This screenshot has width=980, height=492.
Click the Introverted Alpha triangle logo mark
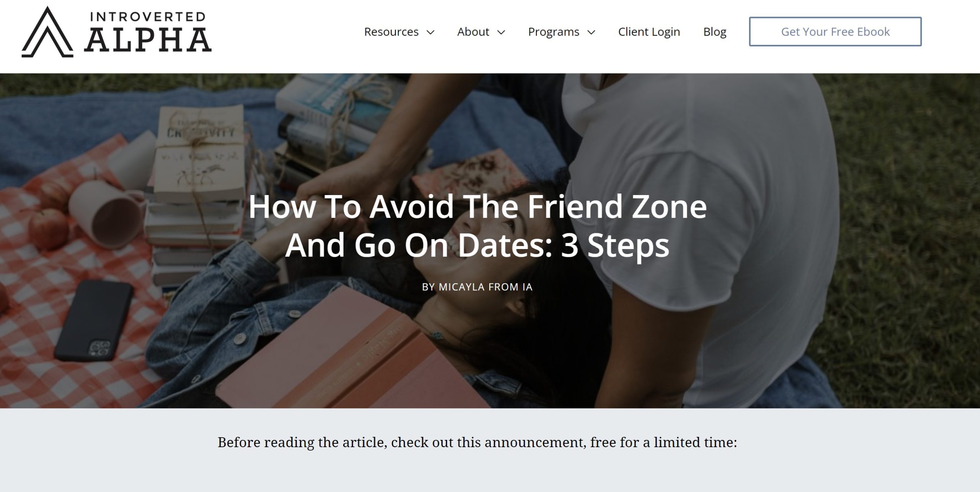tap(47, 32)
